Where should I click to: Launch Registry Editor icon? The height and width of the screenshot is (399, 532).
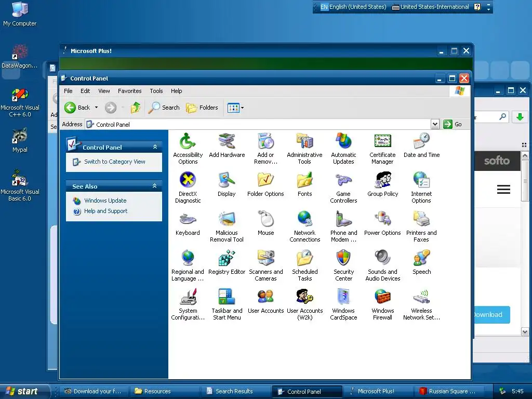click(227, 259)
